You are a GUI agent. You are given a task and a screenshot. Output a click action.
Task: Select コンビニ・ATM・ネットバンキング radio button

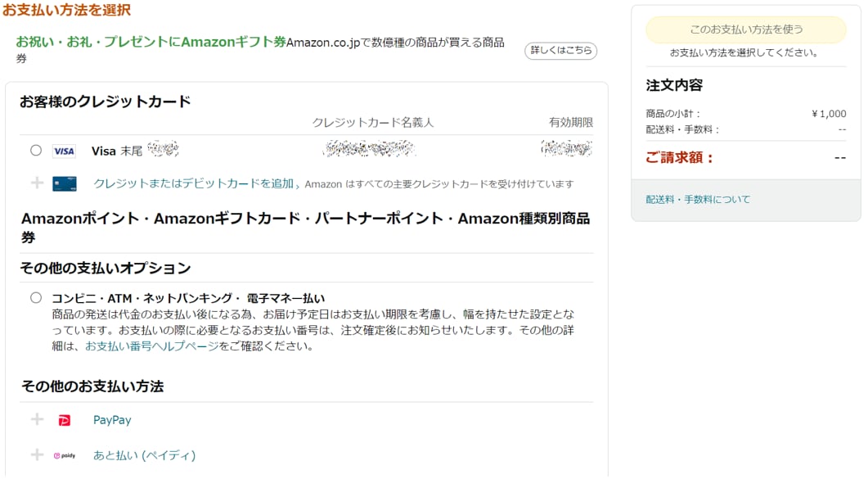coord(36,298)
